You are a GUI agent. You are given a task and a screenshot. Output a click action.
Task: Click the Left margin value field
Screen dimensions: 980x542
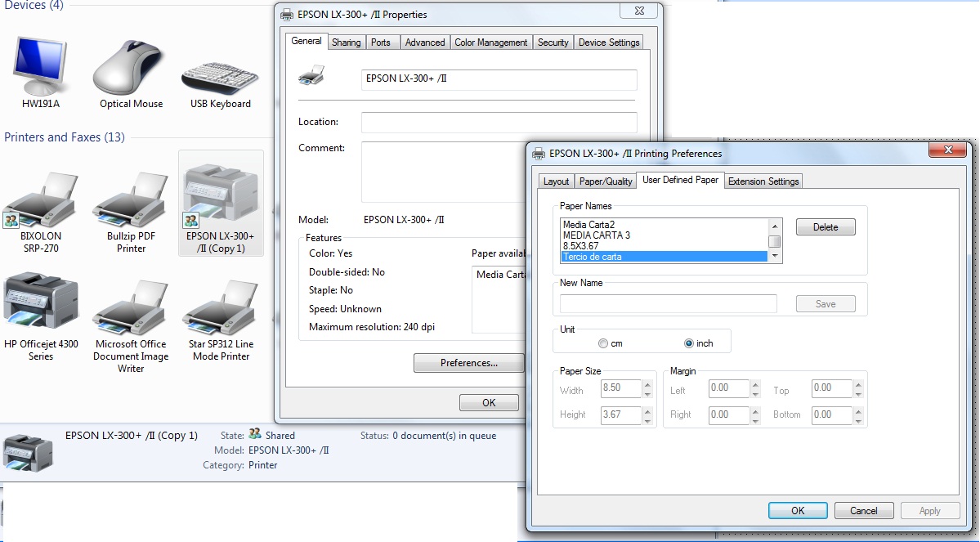[x=729, y=388]
